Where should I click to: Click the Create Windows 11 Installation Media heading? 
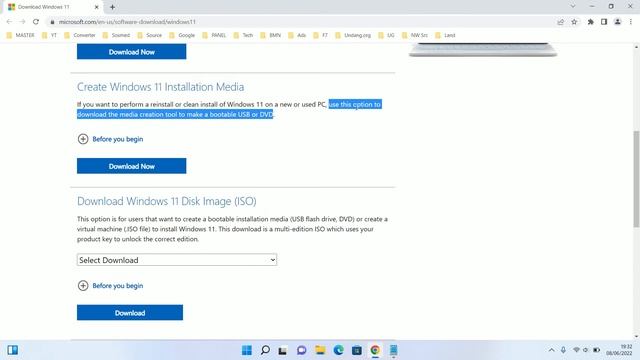coord(160,87)
